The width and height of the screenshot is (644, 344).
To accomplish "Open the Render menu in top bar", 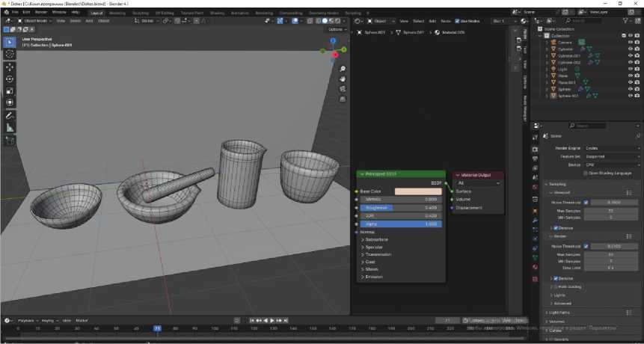I will [41, 13].
